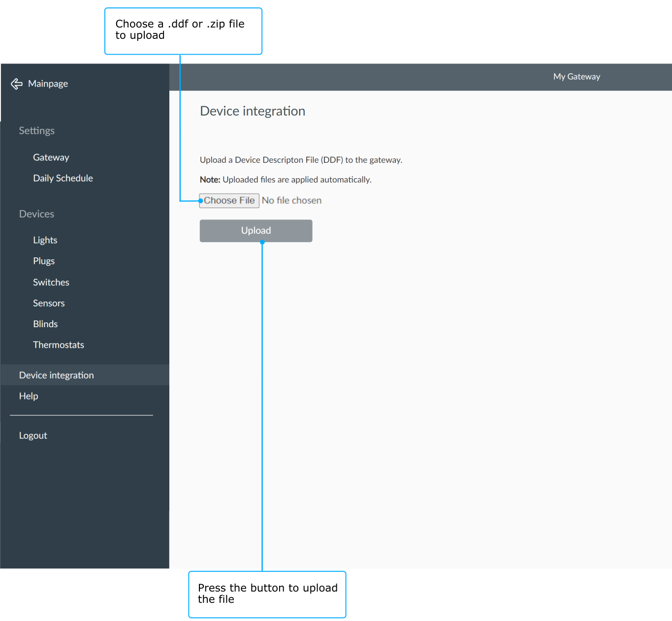Select Blinds from the Devices section
This screenshot has width=672, height=621.
point(45,324)
